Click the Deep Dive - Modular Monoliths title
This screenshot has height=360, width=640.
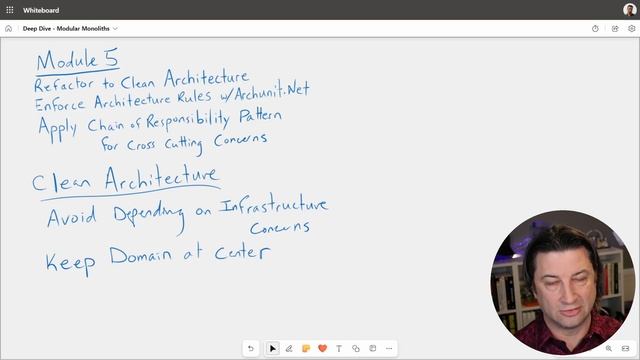pos(66,29)
